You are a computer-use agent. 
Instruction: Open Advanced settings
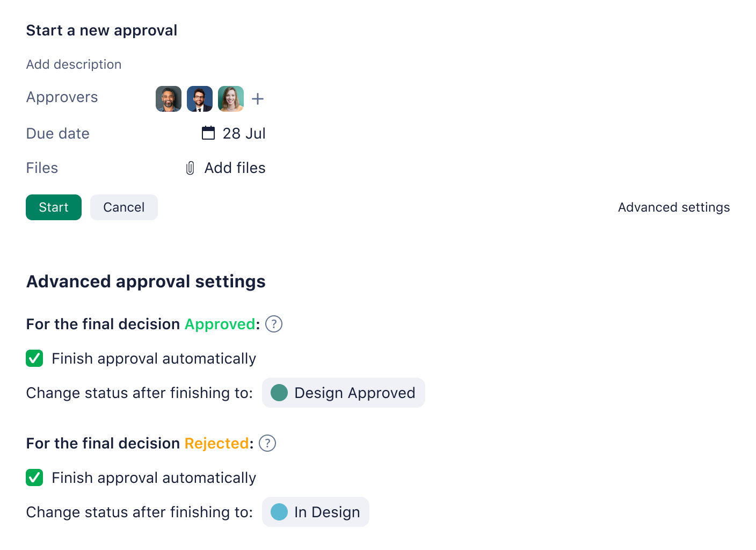(674, 207)
